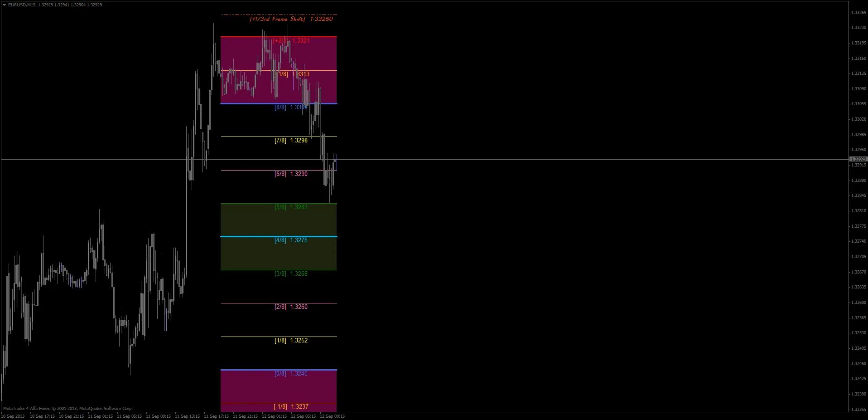Image resolution: width=868 pixels, height=420 pixels.
Task: Click the 11 Sep 21:15 time label
Action: pyautogui.click(x=245, y=416)
